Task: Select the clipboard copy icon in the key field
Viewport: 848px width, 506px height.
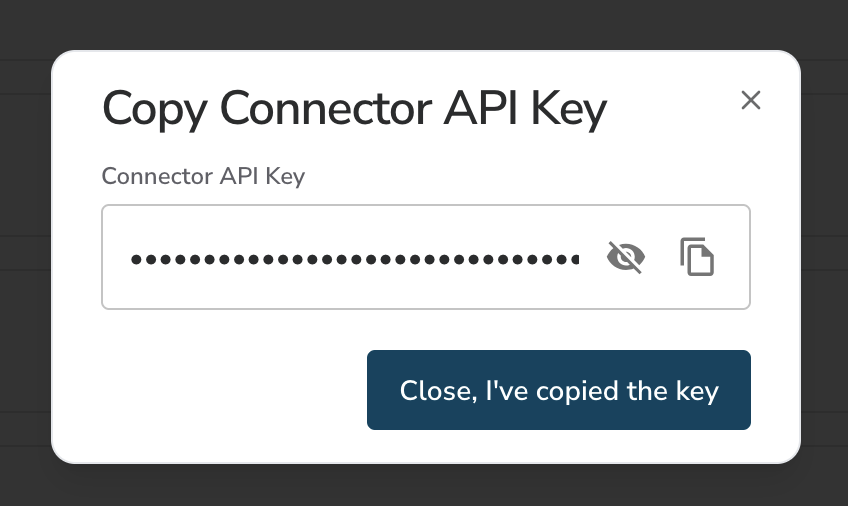Action: point(697,257)
